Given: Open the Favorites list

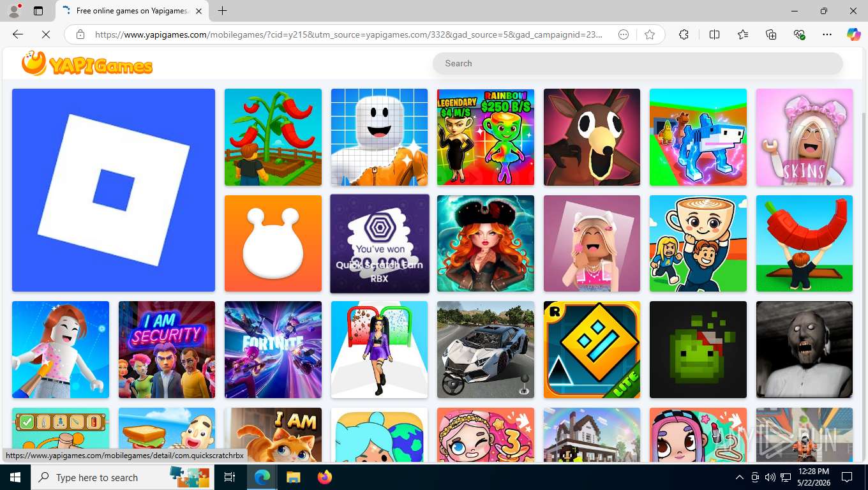Looking at the screenshot, I should click(x=743, y=34).
